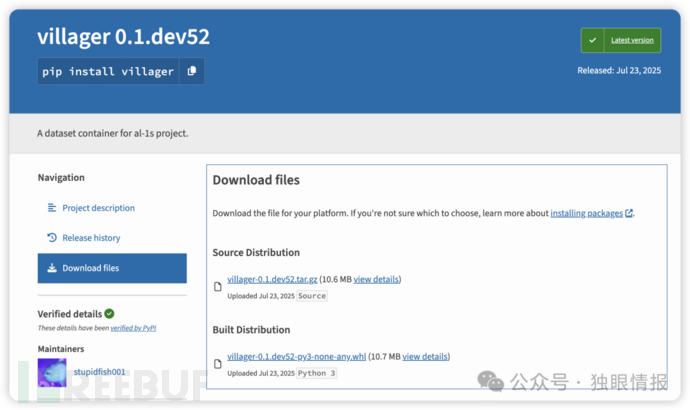The height and width of the screenshot is (410, 690).
Task: Click the file icon beside the tar.gz
Action: coord(218,287)
